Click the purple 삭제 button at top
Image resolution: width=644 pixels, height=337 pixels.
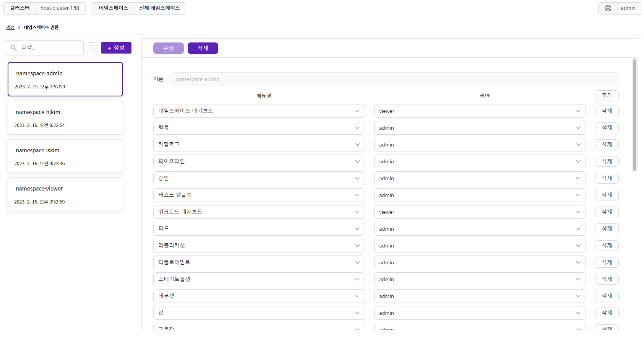[x=203, y=48]
